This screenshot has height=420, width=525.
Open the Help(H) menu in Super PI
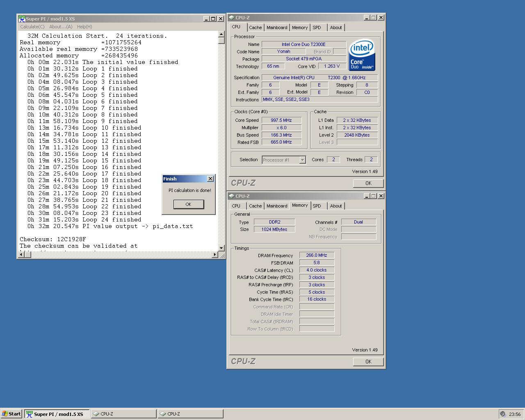click(84, 27)
